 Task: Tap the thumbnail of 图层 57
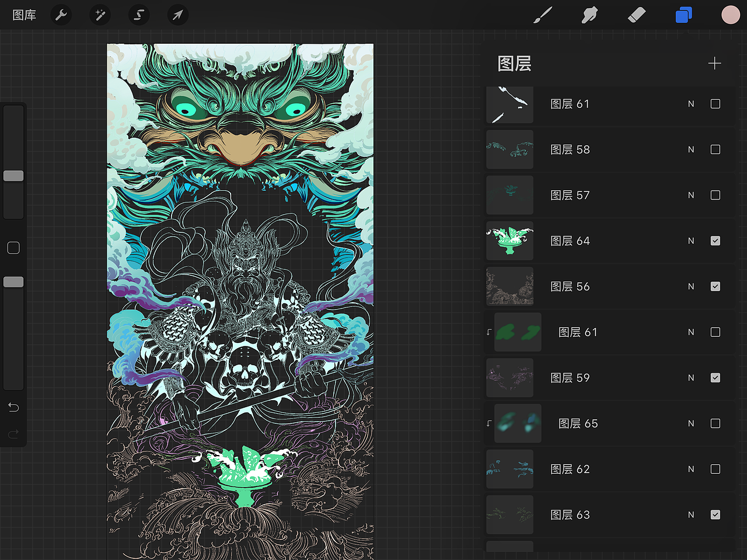(x=510, y=195)
